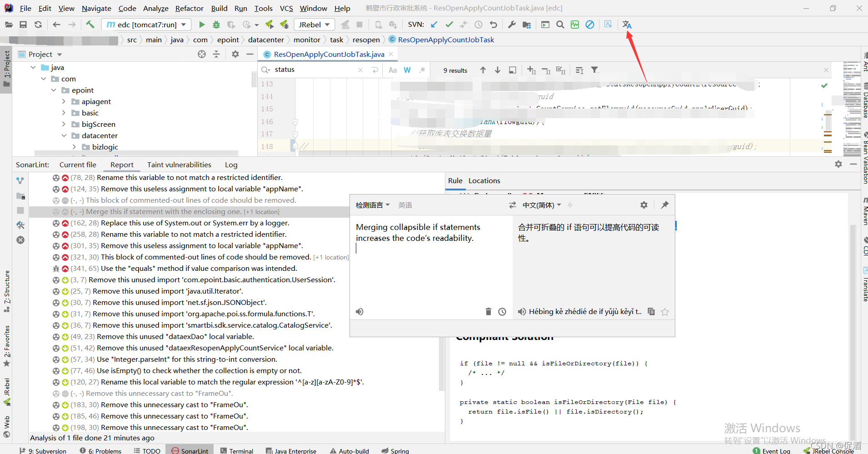The image size is (868, 454).
Task: Click the speaker icon under source text
Action: [x=359, y=312]
